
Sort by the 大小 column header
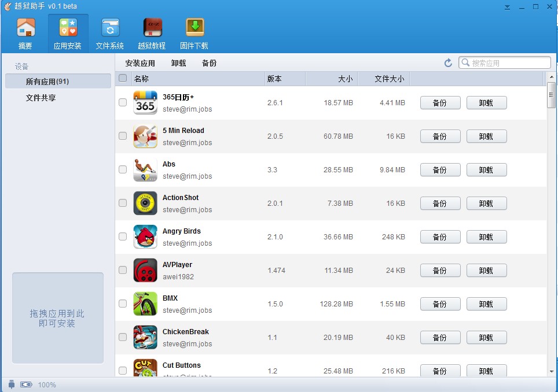pos(332,79)
